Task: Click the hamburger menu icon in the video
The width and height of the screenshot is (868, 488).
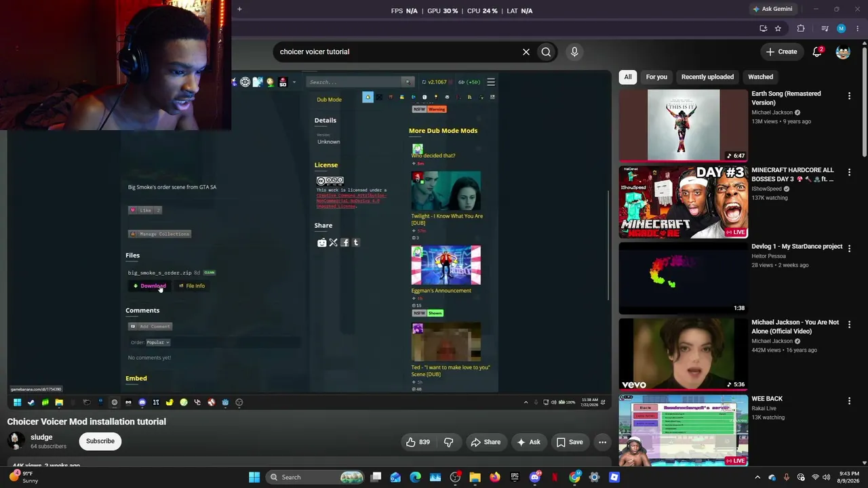Action: point(491,82)
